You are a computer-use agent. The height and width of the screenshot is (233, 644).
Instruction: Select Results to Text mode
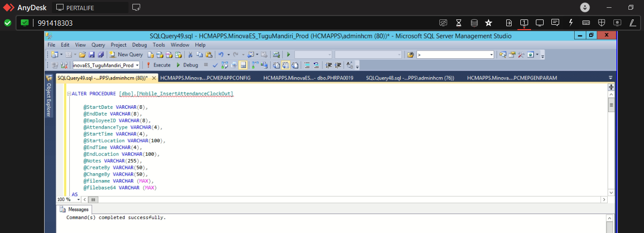tap(276, 65)
